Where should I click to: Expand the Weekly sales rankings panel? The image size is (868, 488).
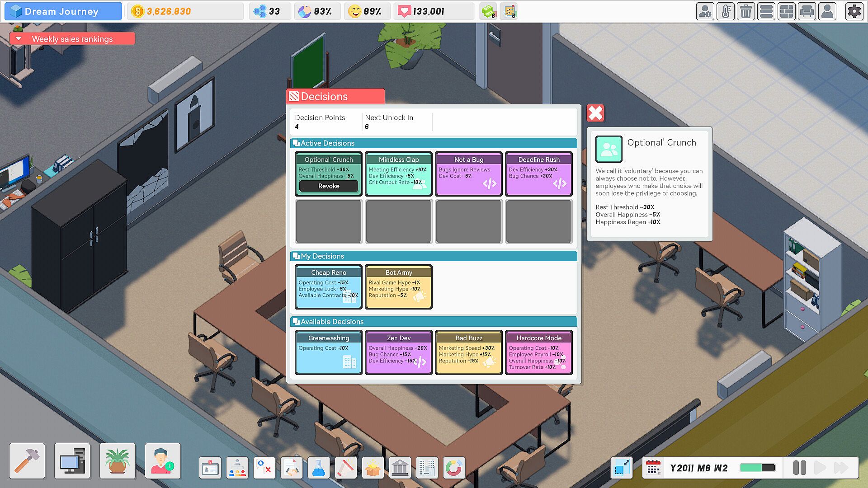[72, 39]
